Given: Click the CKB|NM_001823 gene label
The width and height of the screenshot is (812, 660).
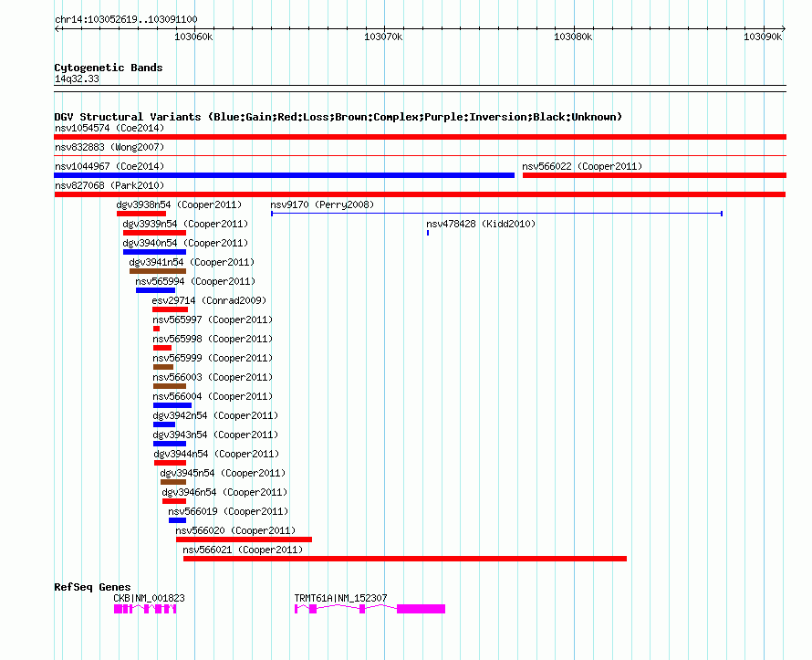Looking at the screenshot, I should 149,598.
